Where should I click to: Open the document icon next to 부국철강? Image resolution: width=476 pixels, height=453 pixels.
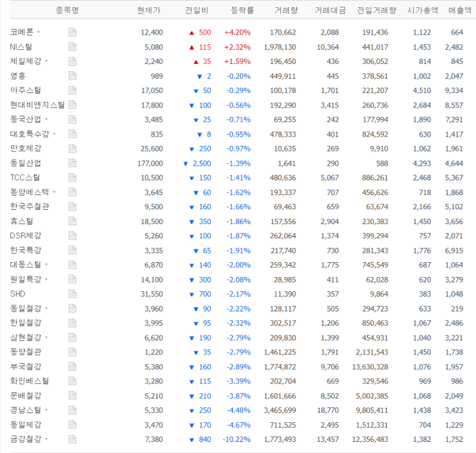[x=72, y=367]
